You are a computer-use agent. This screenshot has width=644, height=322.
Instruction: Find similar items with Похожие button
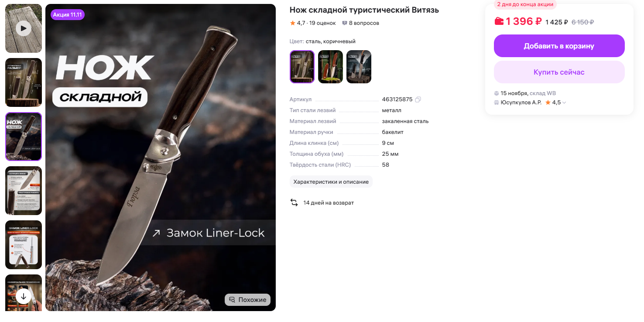[x=248, y=300]
